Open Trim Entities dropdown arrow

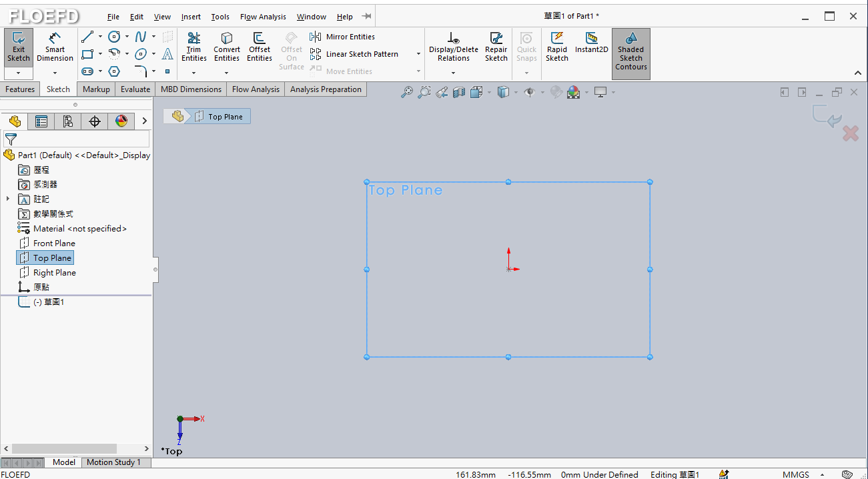194,73
